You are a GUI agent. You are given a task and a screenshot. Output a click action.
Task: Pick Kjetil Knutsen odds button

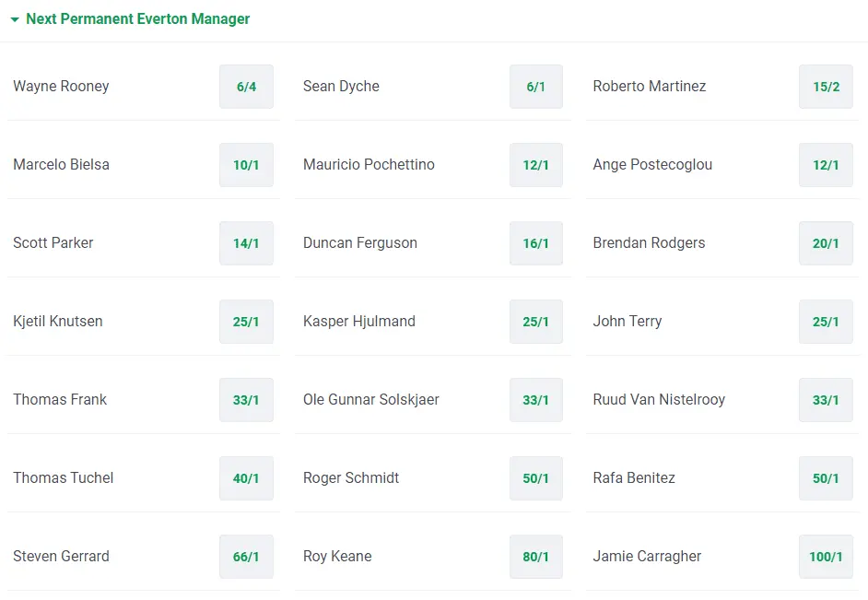(x=246, y=322)
